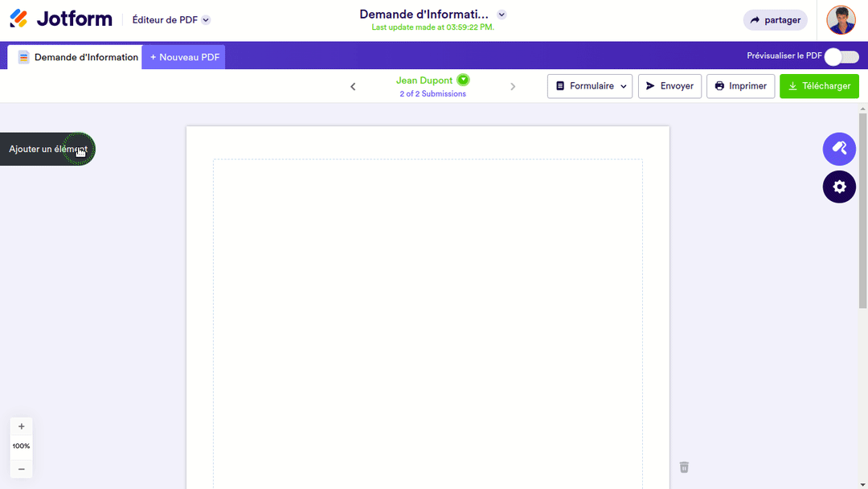This screenshot has width=868, height=489.
Task: Toggle Prévisualiser le PDF switch
Action: 841,56
